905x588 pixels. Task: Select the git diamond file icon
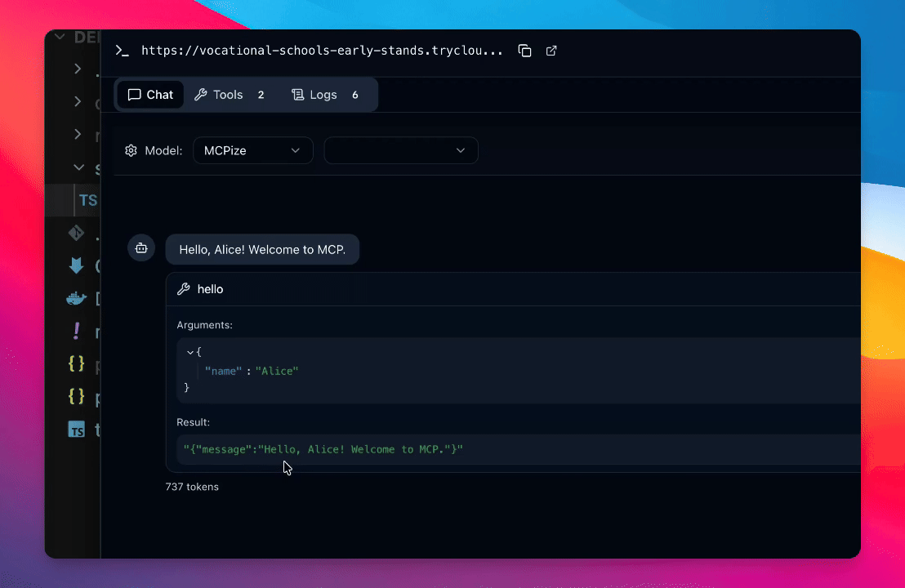[76, 234]
